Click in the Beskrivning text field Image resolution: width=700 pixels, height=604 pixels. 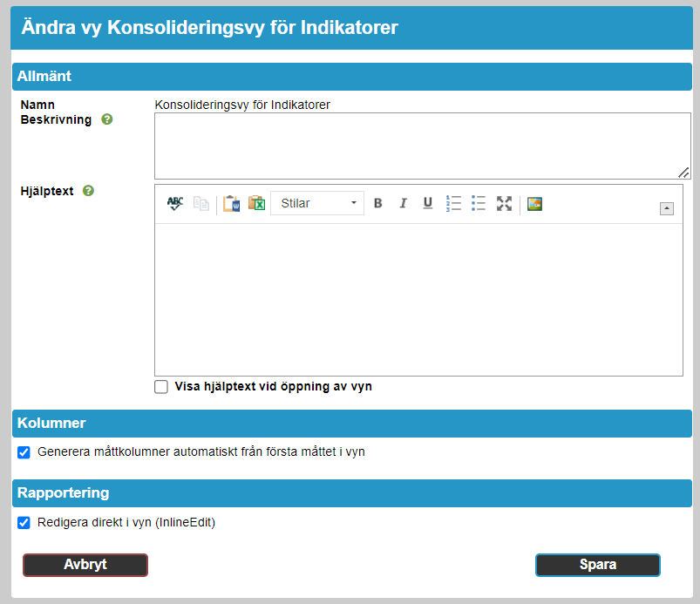(422, 146)
